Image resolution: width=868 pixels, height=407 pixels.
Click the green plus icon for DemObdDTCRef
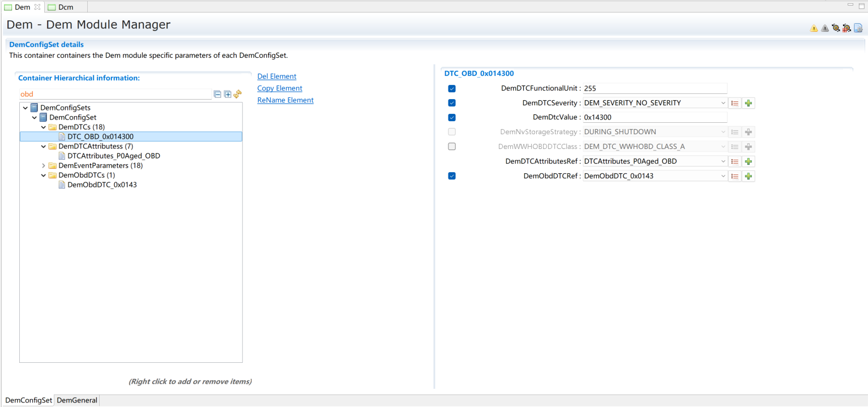(749, 176)
